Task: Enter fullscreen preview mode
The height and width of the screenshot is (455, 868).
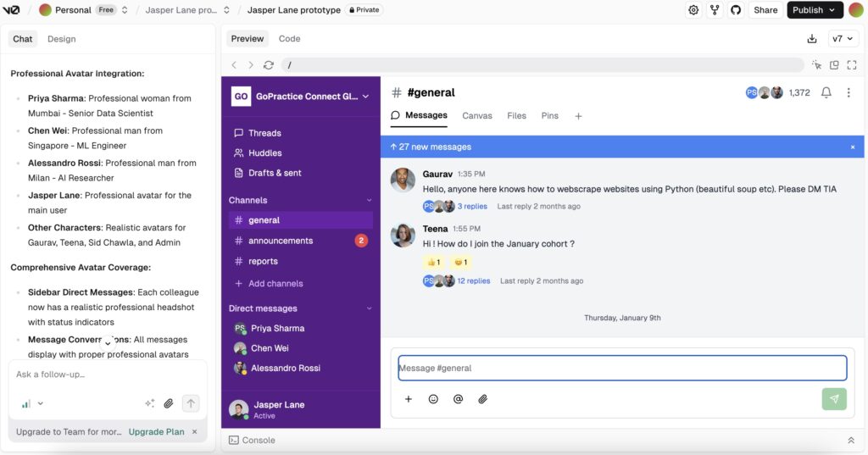Action: coord(852,64)
